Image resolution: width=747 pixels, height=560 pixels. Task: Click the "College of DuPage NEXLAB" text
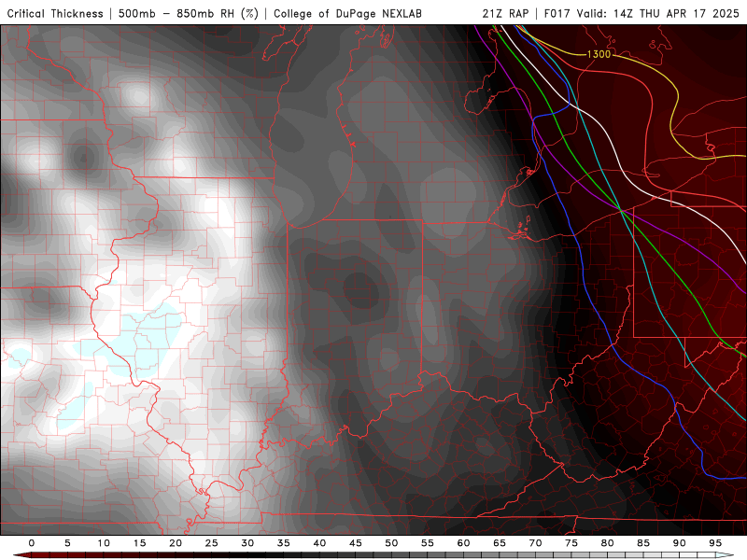pos(347,13)
